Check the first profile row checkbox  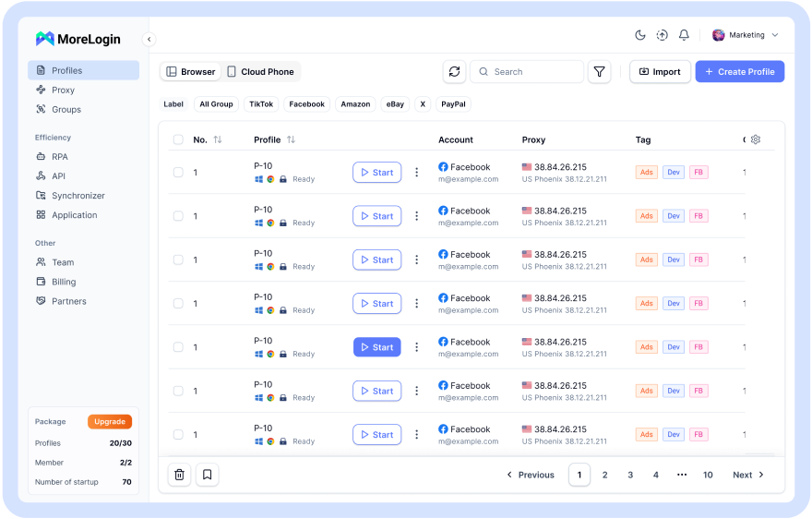pos(178,173)
